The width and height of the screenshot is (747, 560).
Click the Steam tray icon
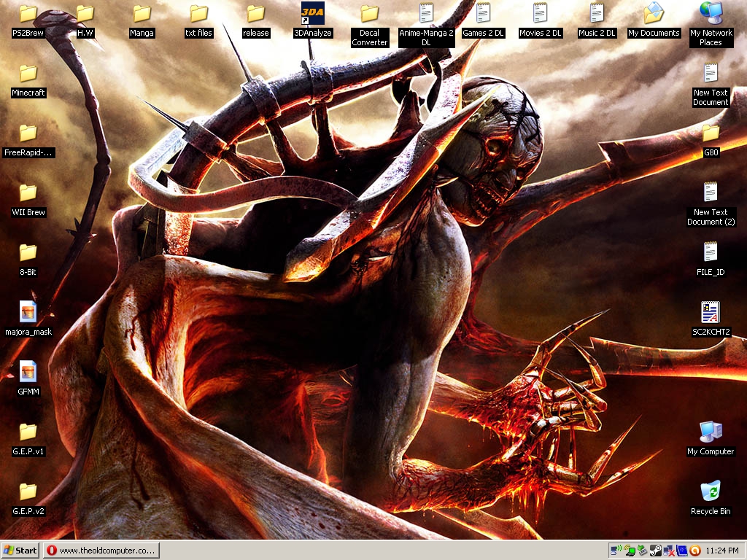655,551
